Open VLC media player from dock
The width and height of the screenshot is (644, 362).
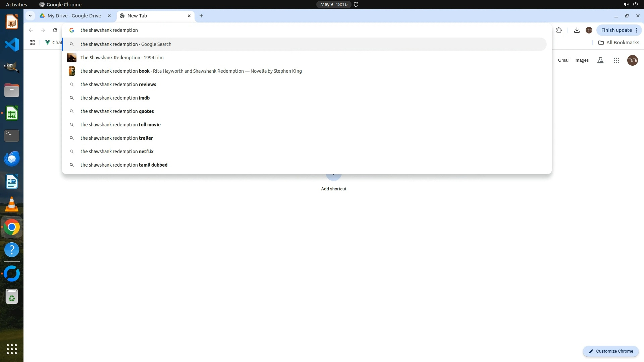(x=12, y=204)
